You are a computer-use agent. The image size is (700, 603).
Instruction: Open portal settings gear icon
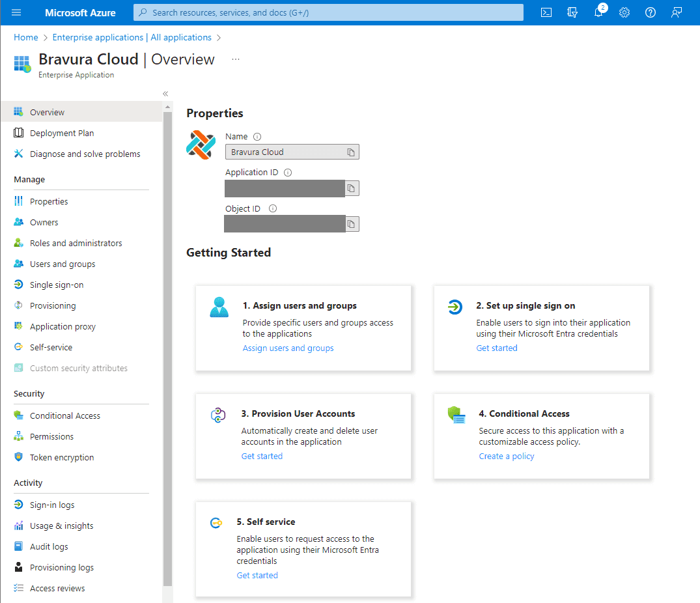(624, 12)
